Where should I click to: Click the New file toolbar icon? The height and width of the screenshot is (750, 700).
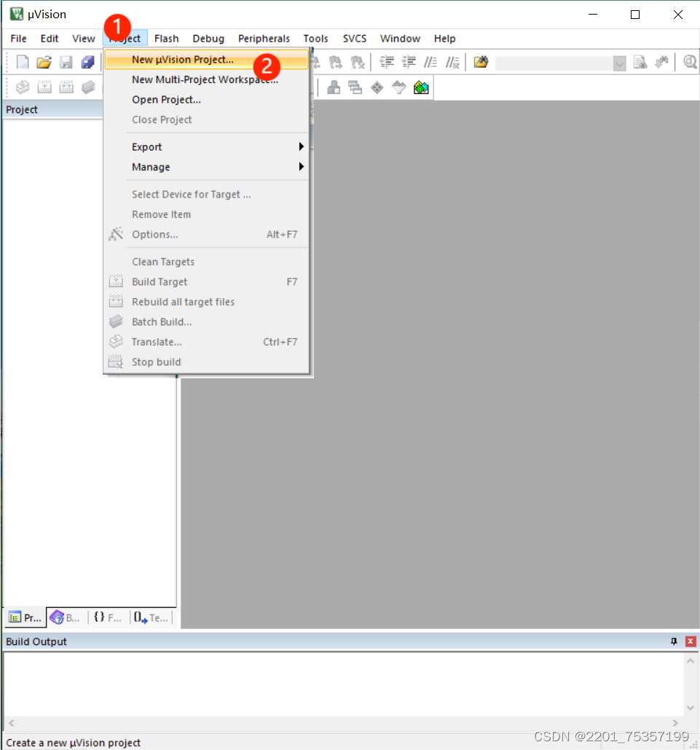tap(23, 62)
